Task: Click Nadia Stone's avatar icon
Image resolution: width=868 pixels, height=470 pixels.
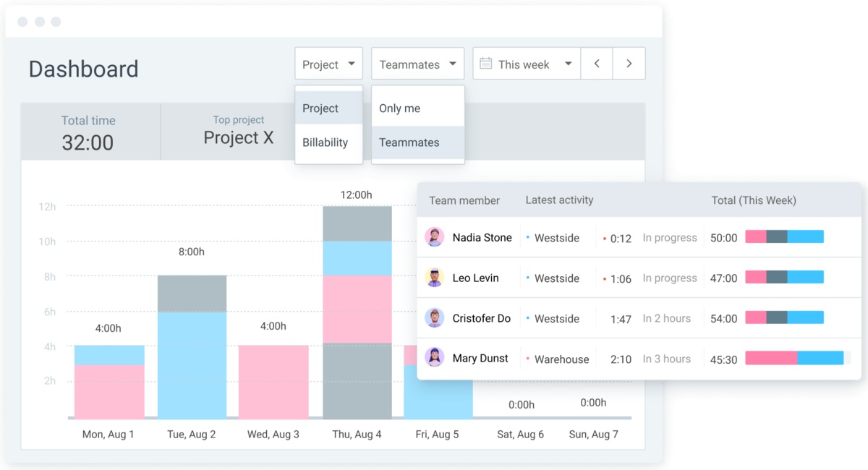Action: pos(434,237)
